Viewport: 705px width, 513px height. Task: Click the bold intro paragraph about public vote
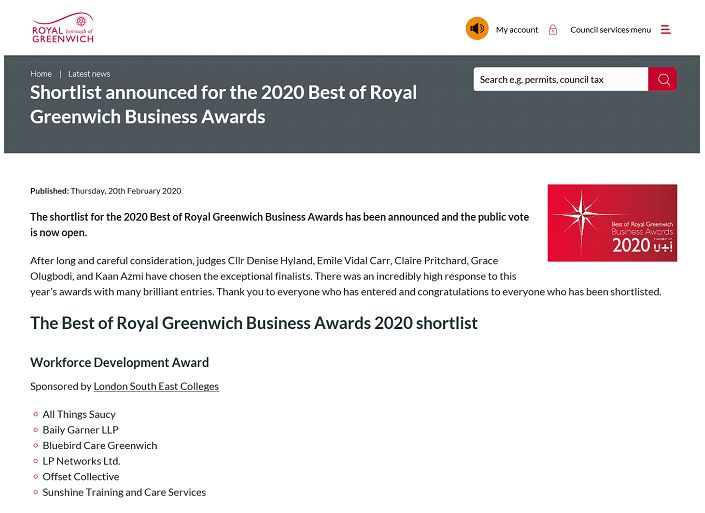[280, 224]
